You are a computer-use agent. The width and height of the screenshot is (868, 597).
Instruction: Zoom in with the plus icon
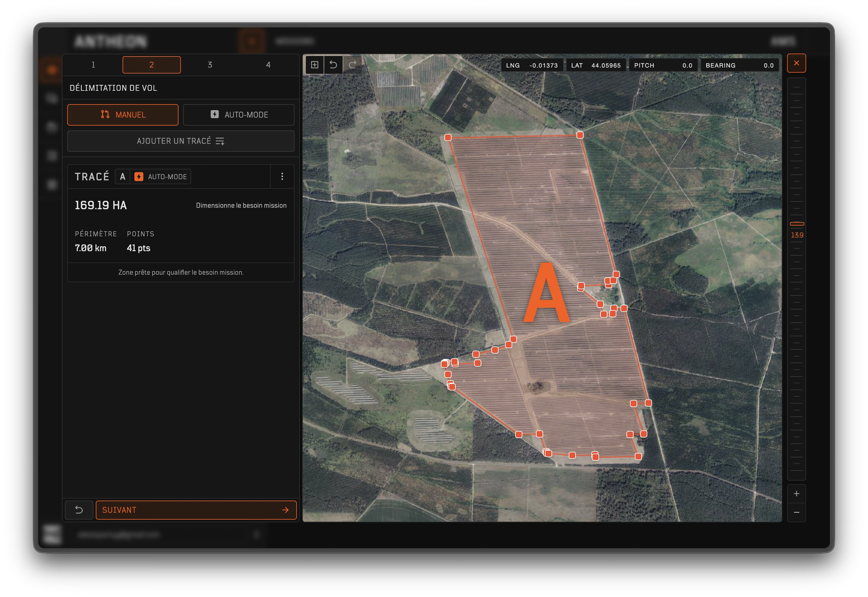coord(796,493)
